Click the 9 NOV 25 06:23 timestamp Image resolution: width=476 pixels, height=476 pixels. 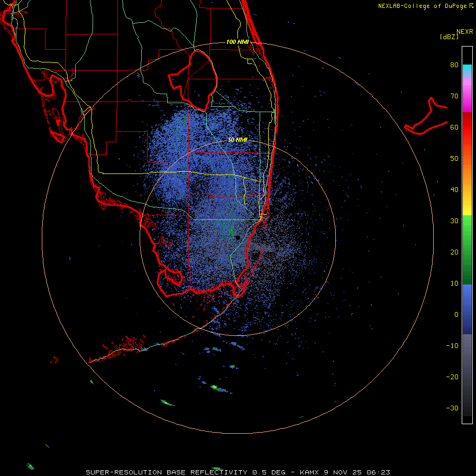(358, 472)
